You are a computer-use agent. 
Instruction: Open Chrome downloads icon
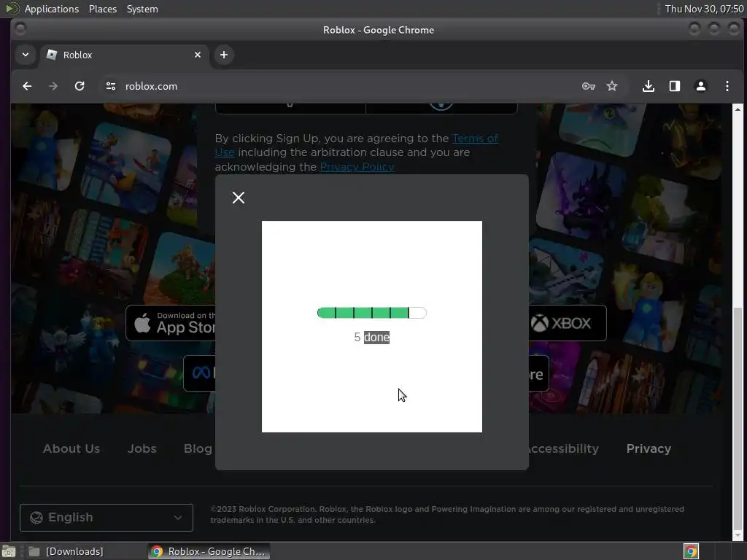[649, 86]
